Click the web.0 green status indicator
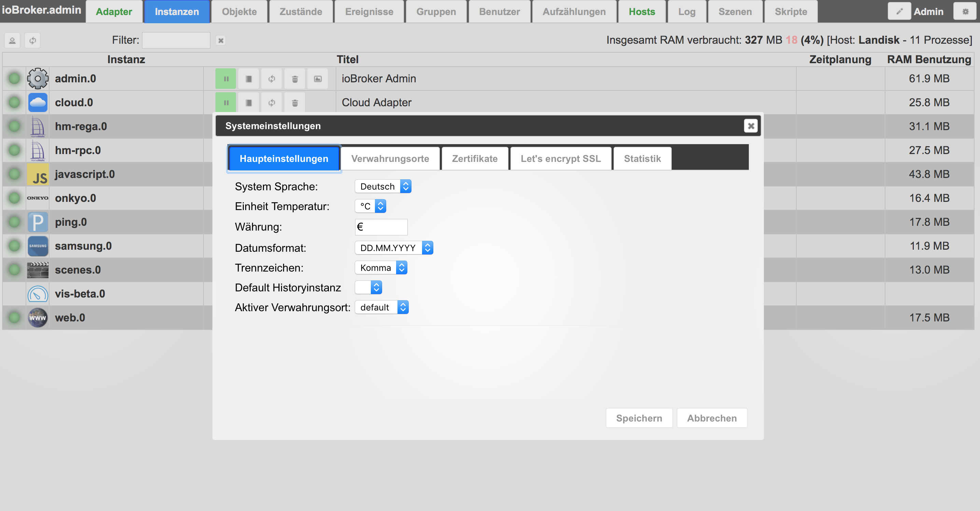Viewport: 980px width, 511px height. [x=14, y=318]
